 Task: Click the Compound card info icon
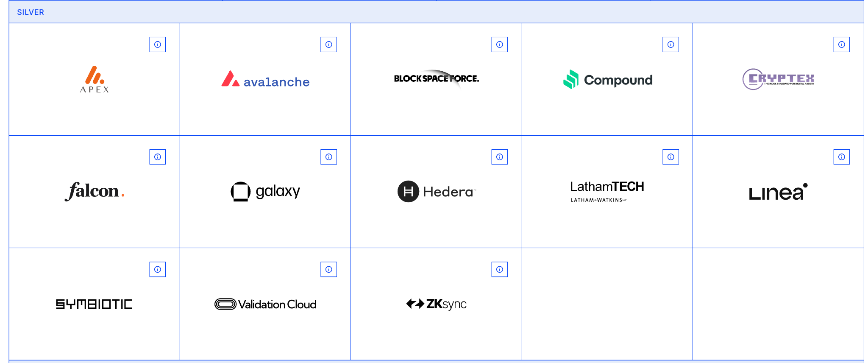coord(670,45)
